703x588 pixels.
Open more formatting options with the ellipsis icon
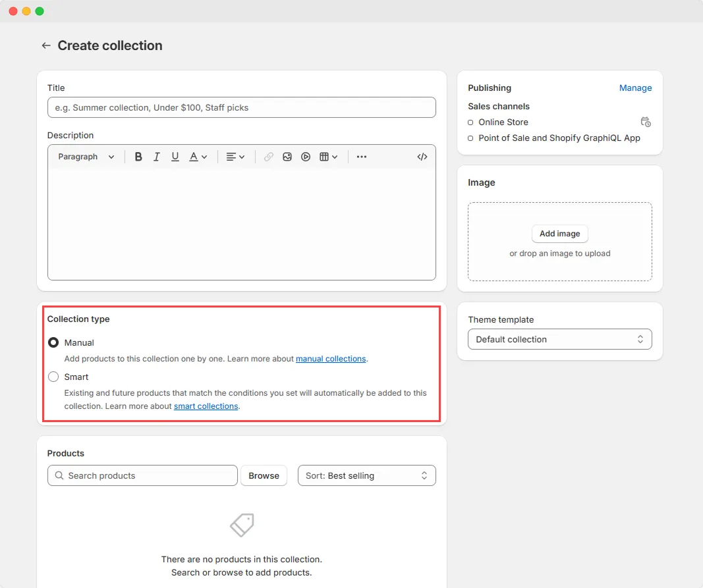click(x=361, y=156)
